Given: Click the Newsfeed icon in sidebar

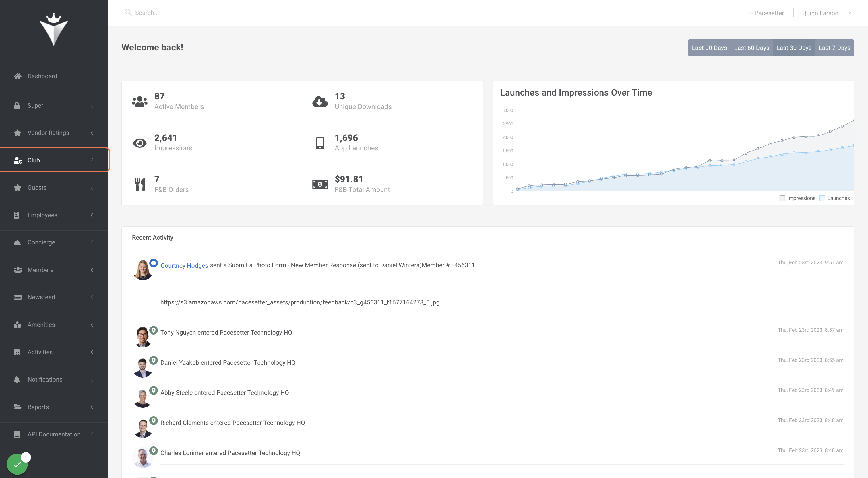Looking at the screenshot, I should (x=18, y=297).
